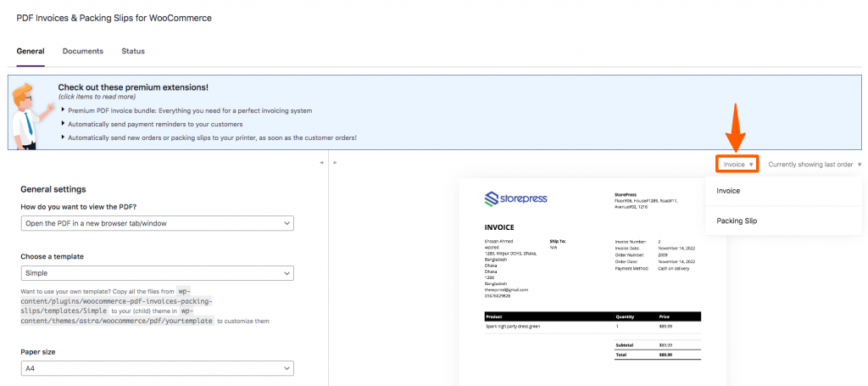Click the pointing man illustration
The width and height of the screenshot is (868, 386).
(x=33, y=115)
